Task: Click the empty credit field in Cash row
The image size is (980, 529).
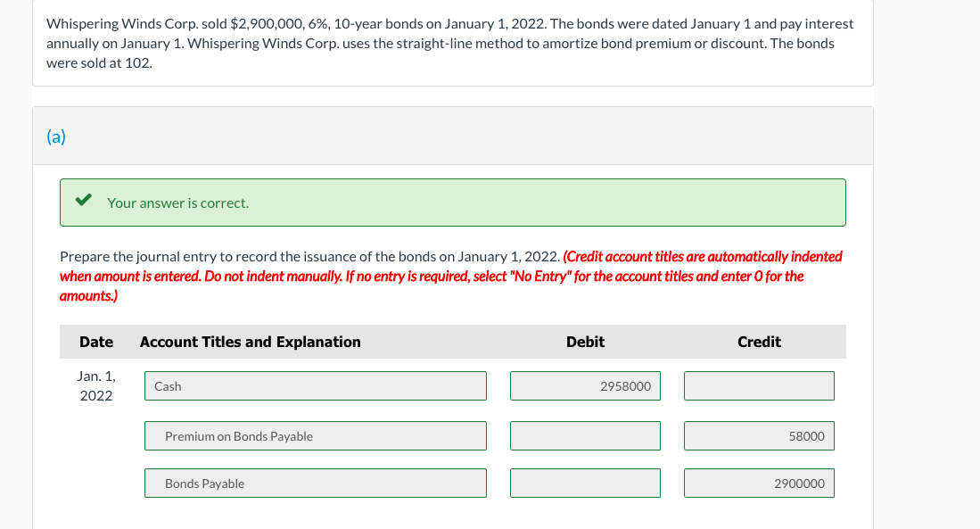Action: pyautogui.click(x=759, y=385)
